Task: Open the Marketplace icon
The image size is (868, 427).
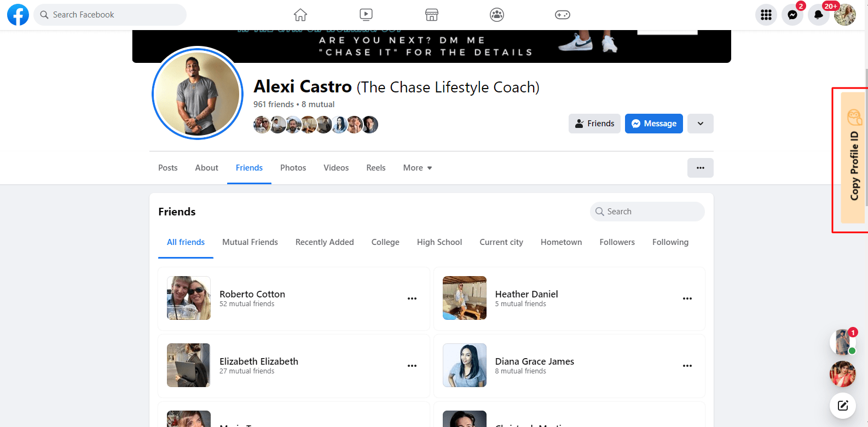Action: click(x=432, y=15)
